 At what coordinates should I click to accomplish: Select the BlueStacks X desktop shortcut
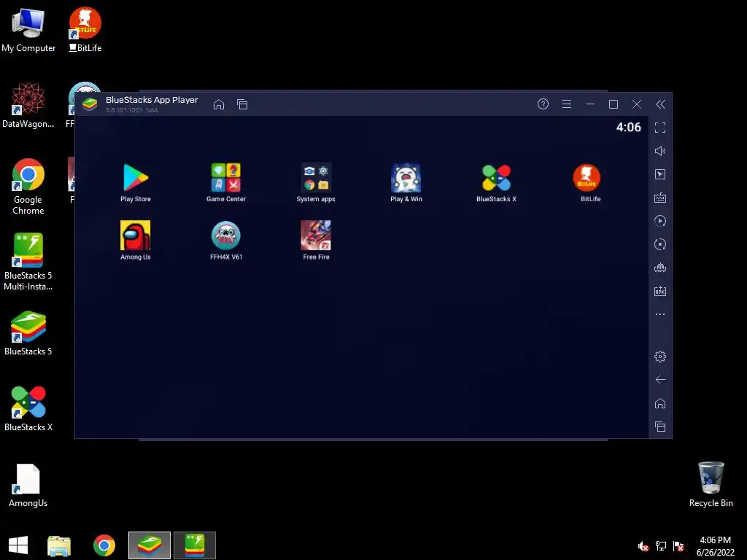coord(28,409)
